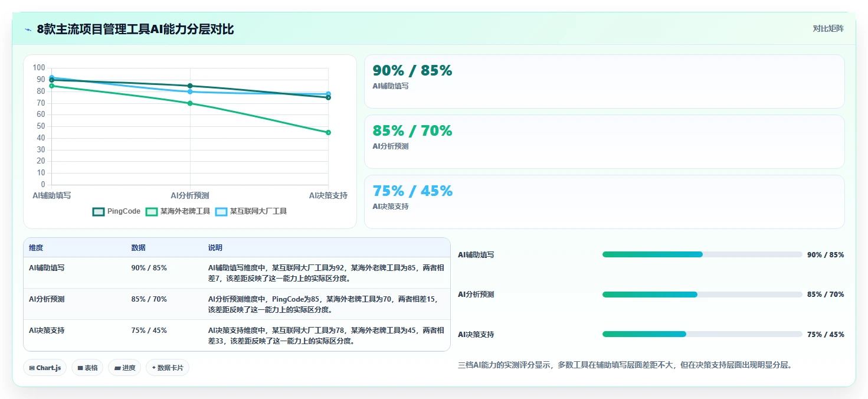This screenshot has width=868, height=399.
Task: Click the AI决策支持 x-axis label on chart
Action: click(328, 195)
